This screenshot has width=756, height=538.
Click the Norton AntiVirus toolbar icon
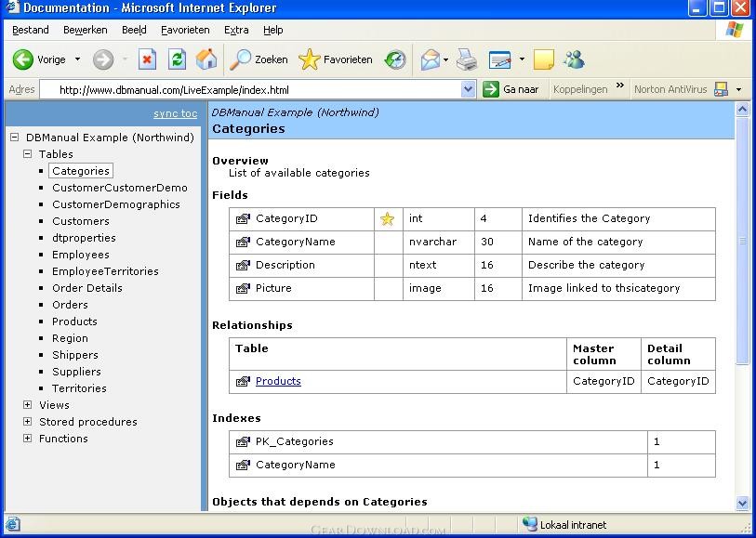coord(721,89)
